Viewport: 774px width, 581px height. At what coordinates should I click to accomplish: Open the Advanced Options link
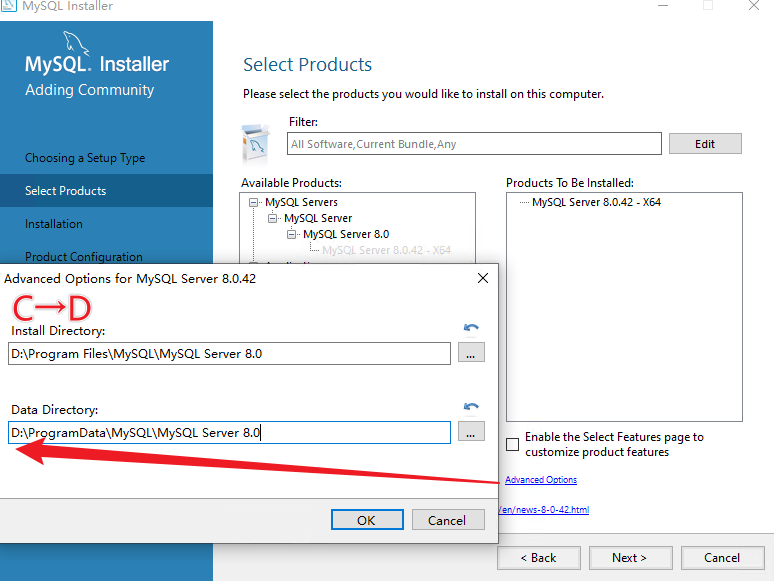coord(541,480)
